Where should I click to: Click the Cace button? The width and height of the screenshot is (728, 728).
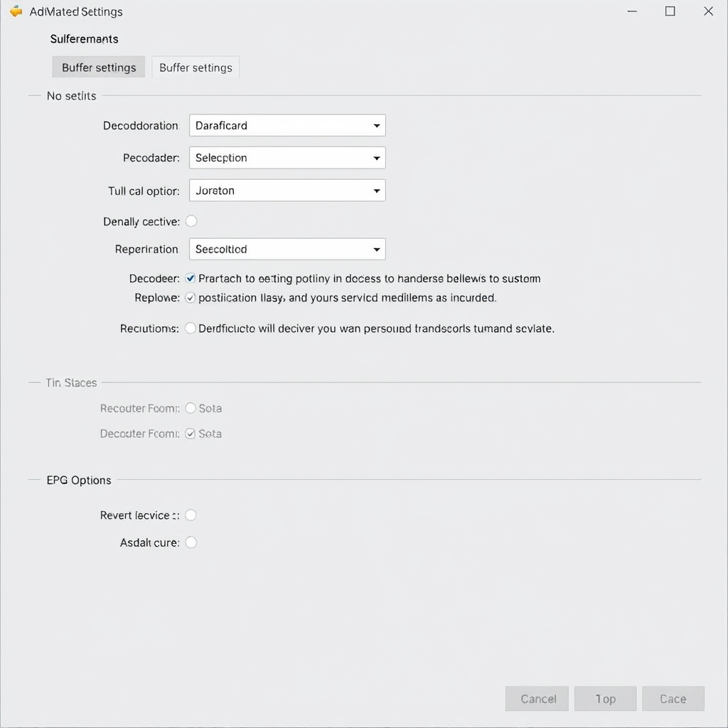pos(673,698)
